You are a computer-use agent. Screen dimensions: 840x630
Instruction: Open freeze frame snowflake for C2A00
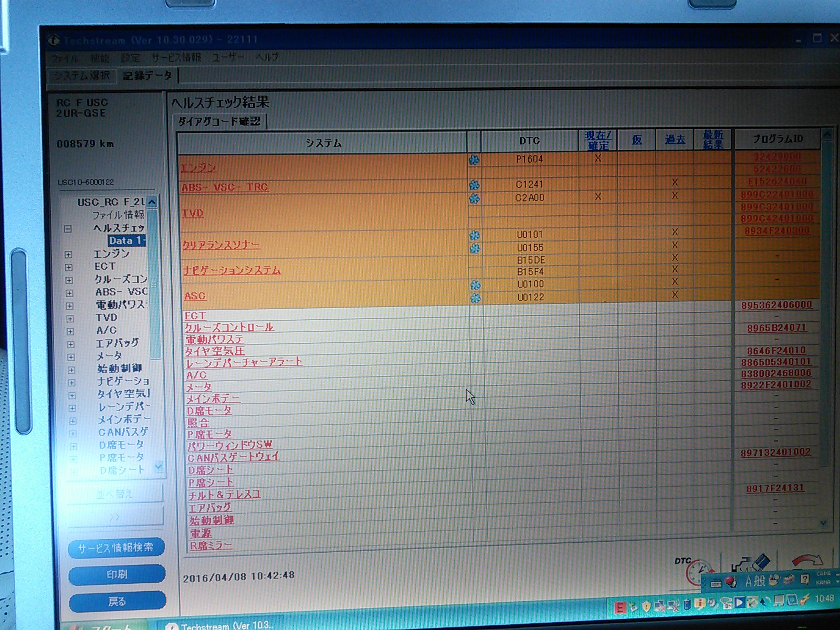(x=475, y=198)
